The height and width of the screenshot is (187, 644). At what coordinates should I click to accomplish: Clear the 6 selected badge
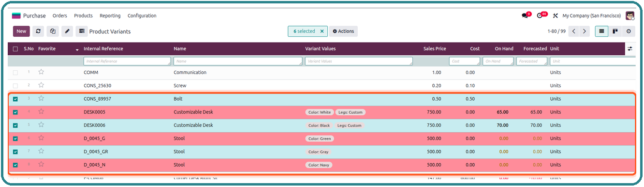coord(322,31)
